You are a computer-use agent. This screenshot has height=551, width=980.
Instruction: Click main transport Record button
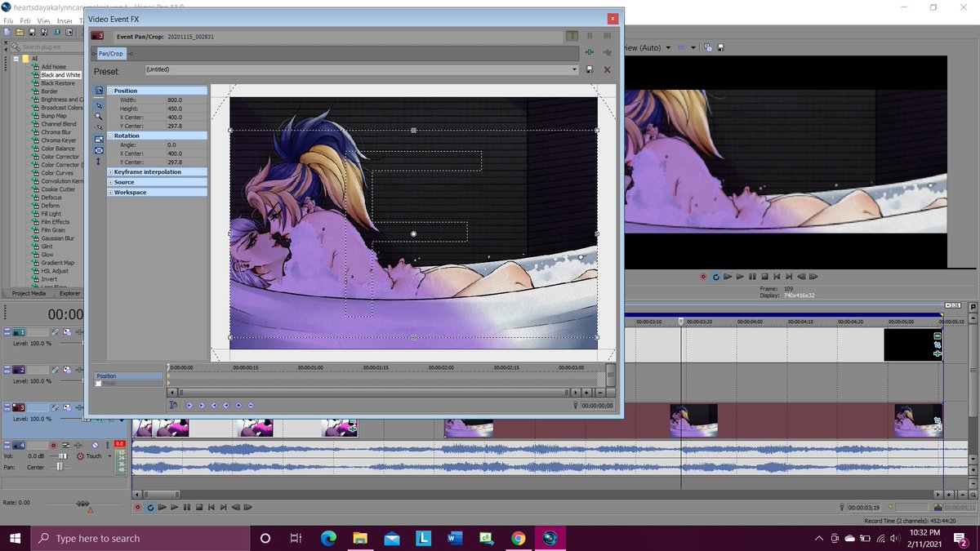coord(137,507)
